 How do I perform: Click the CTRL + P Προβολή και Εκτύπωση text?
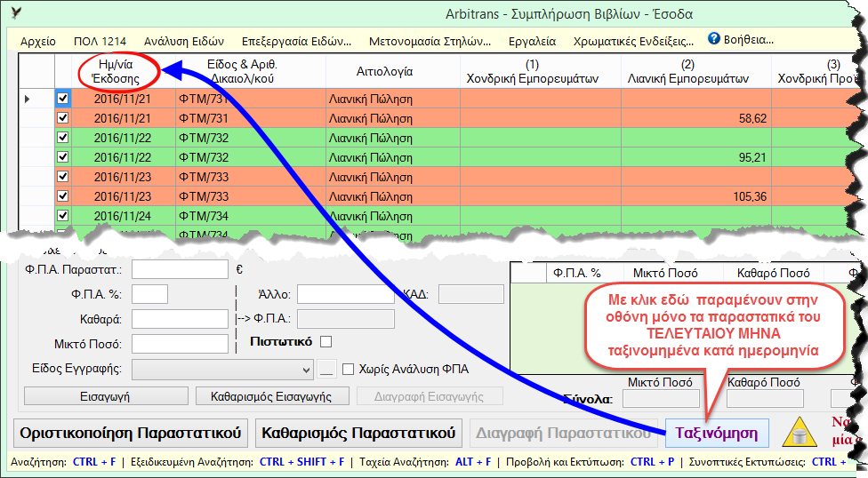pyautogui.click(x=652, y=462)
